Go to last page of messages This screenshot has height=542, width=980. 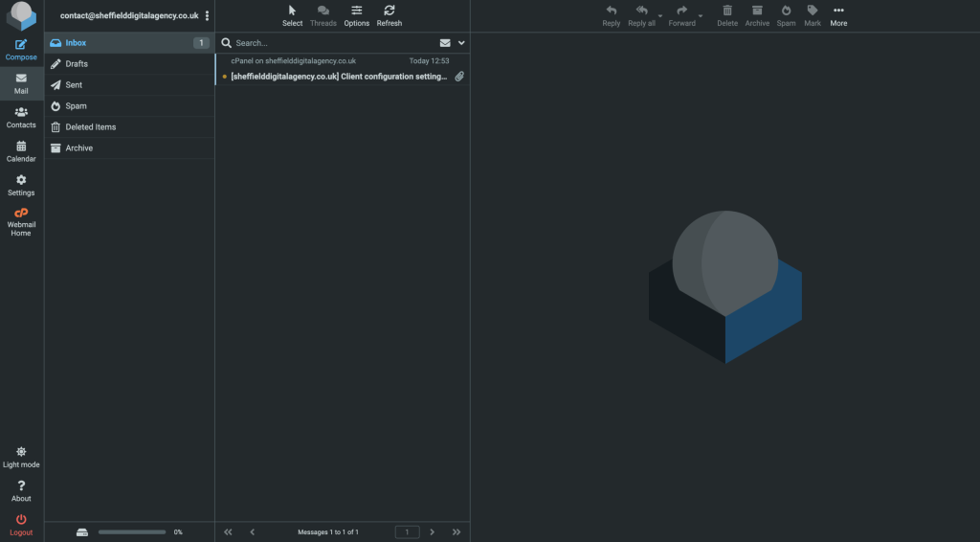[457, 532]
